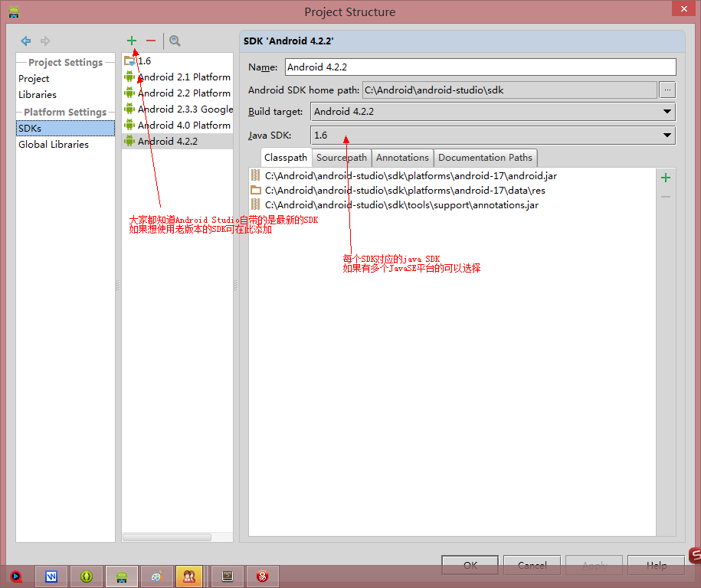Image resolution: width=701 pixels, height=588 pixels.
Task: Open SDKs under Platform Settings
Action: click(65, 128)
